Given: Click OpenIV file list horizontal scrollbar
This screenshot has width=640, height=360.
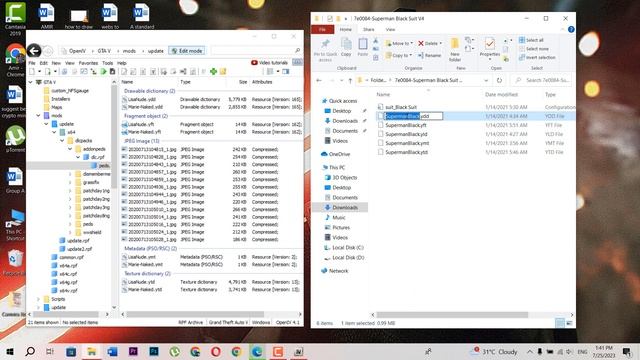Looking at the screenshot, I should tap(195, 314).
